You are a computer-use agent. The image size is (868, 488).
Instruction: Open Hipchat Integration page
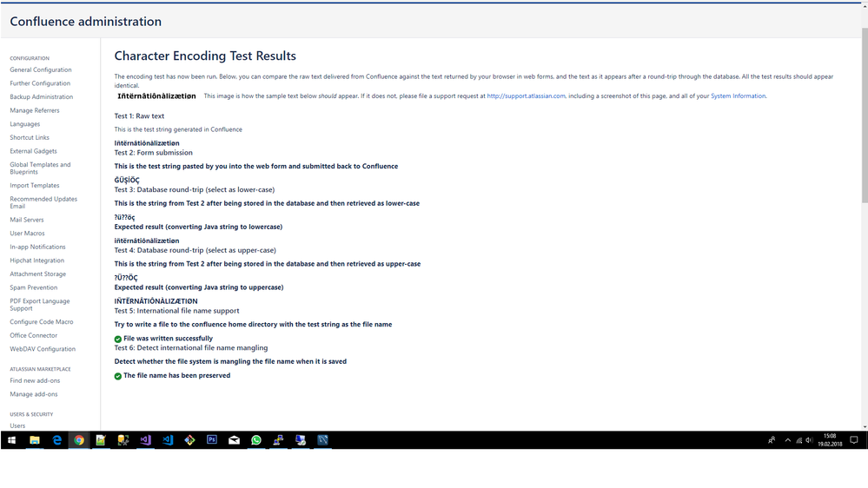pos(36,260)
